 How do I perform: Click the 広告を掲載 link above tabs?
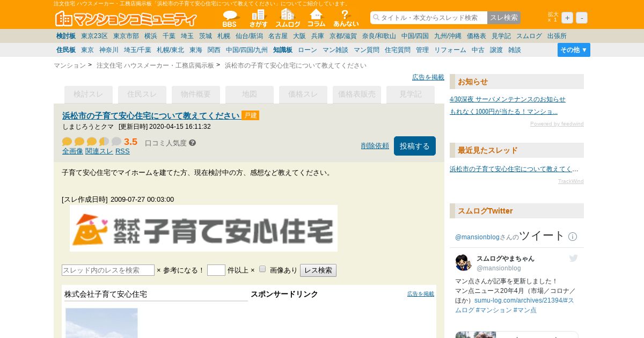pyautogui.click(x=428, y=77)
